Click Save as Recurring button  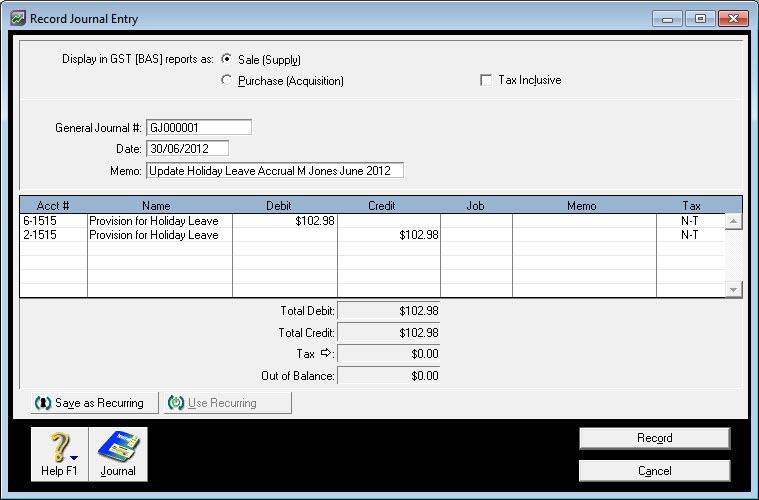click(89, 403)
